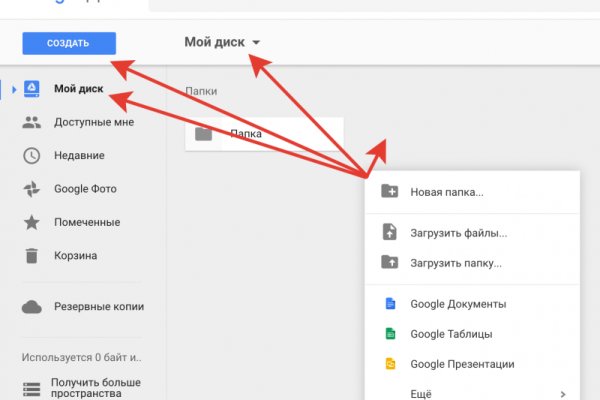Choose Загрузить файлы from the menu
The width and height of the screenshot is (600, 400).
coord(458,233)
